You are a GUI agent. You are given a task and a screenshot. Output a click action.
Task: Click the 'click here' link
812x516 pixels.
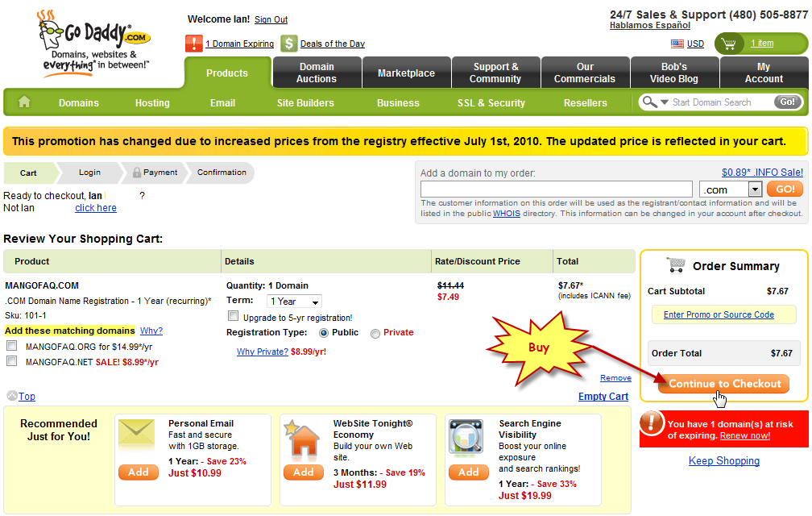(96, 208)
